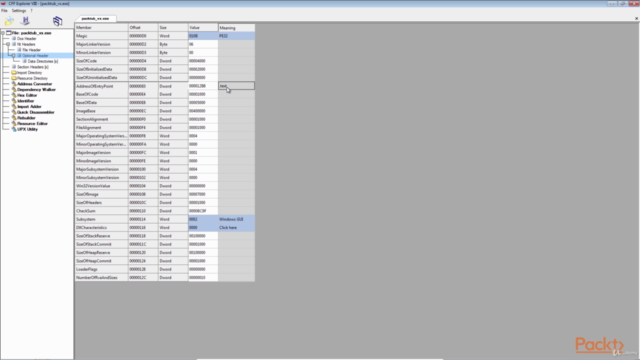This screenshot has width=640, height=360.
Task: Open the Import Adder tool
Action: 29,107
